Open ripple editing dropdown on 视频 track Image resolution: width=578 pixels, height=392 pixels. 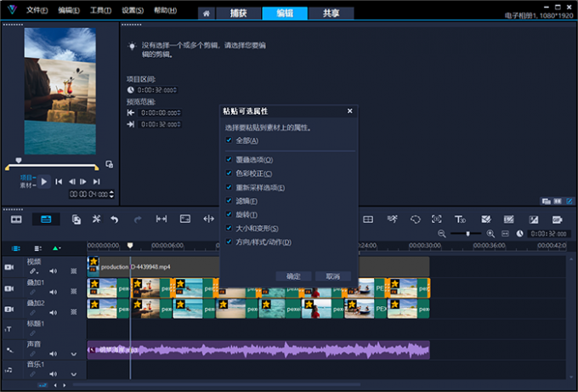(x=34, y=271)
